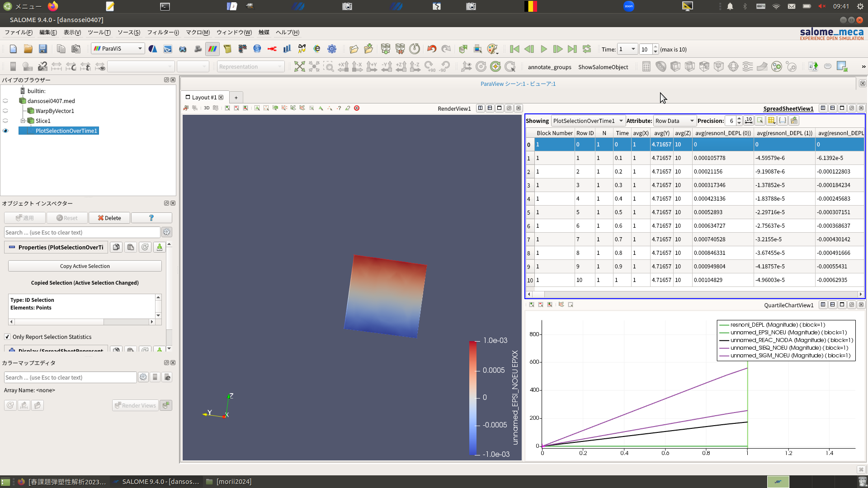Toggle Only Report Selection Statistics checkbox
The height and width of the screenshot is (488, 868).
coord(7,337)
